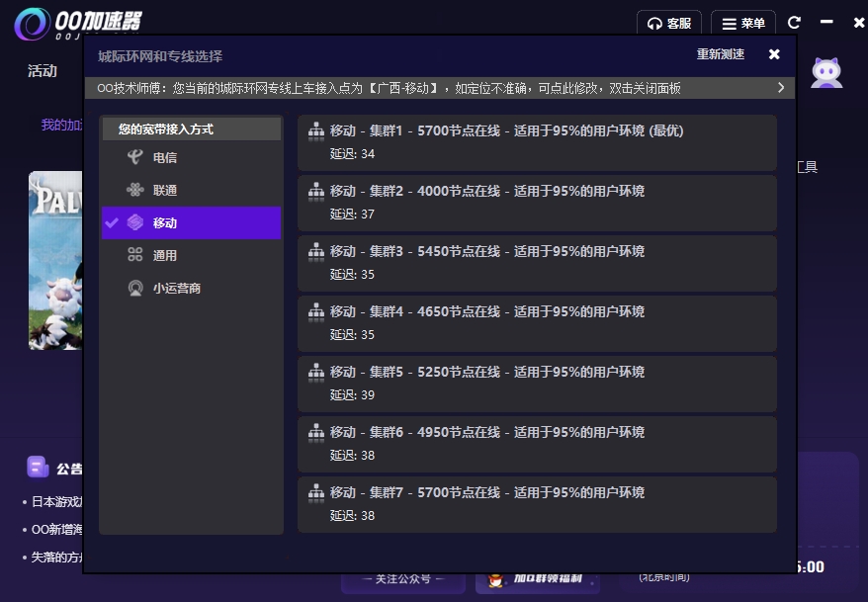Viewport: 868px width, 602px height.
Task: Click 延迟: 39 under 集群5
Action: click(x=352, y=395)
